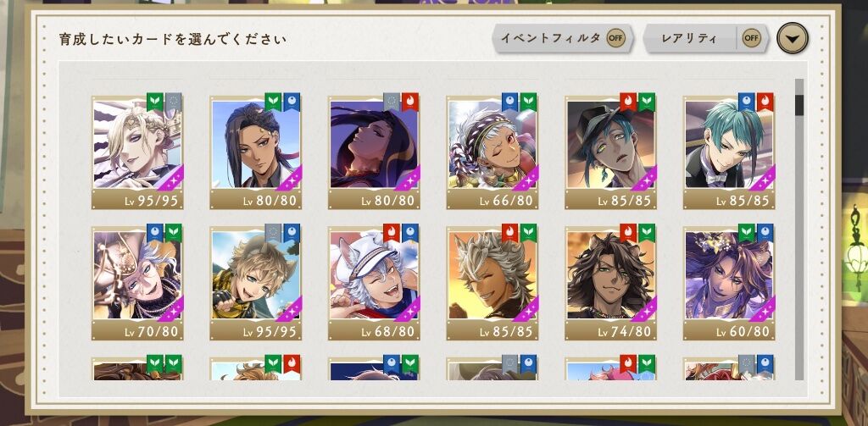Toggle the イベントフィルタ OFF switch
868x426 pixels.
point(615,38)
